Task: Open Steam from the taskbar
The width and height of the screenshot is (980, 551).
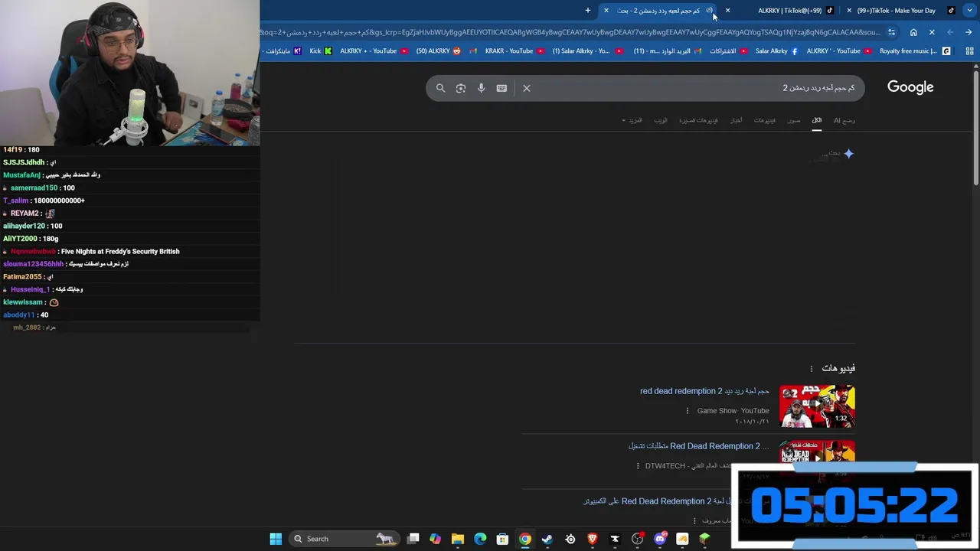Action: pyautogui.click(x=547, y=539)
